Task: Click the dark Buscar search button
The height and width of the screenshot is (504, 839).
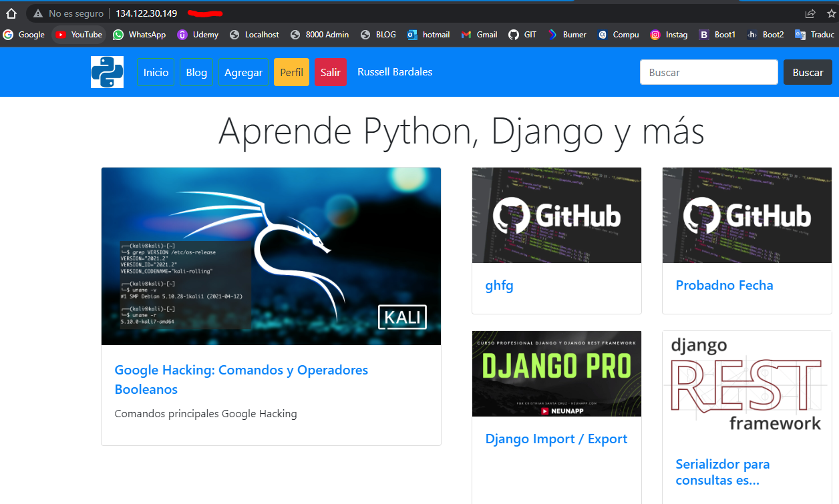Action: point(808,73)
